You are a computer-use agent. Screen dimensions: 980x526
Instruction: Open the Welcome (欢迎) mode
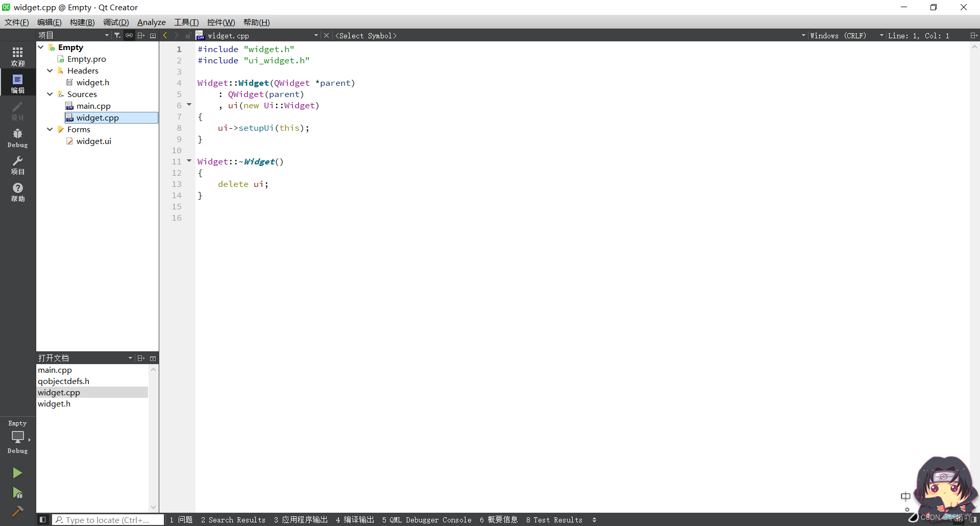[x=18, y=56]
